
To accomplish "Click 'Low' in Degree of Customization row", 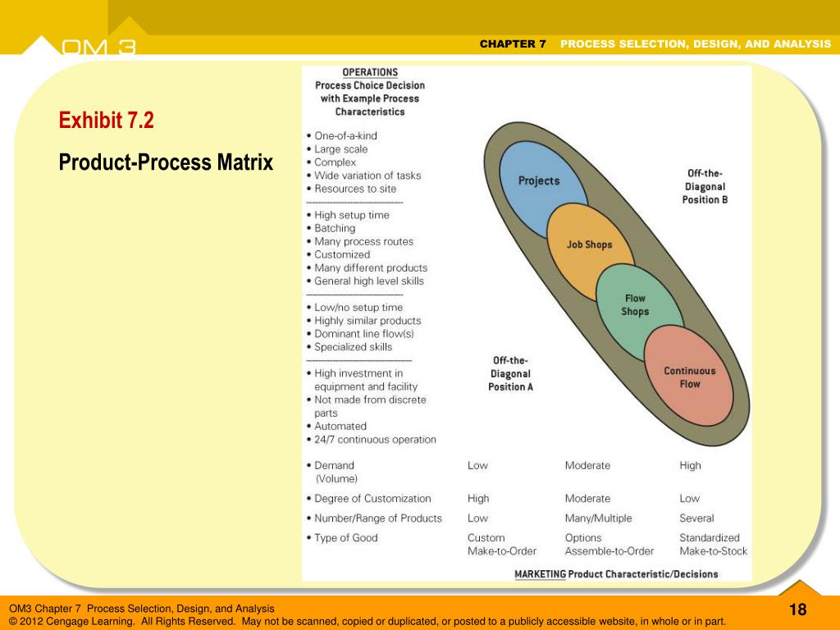I will [x=689, y=498].
